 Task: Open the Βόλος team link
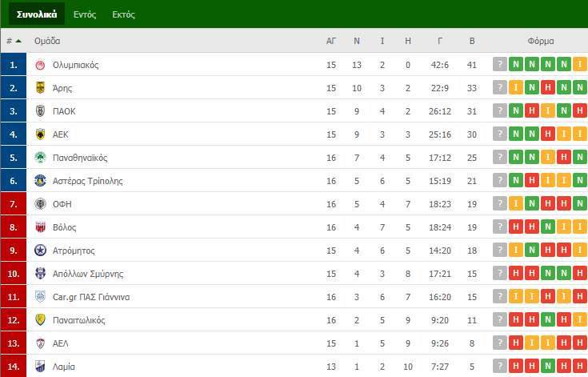point(65,227)
